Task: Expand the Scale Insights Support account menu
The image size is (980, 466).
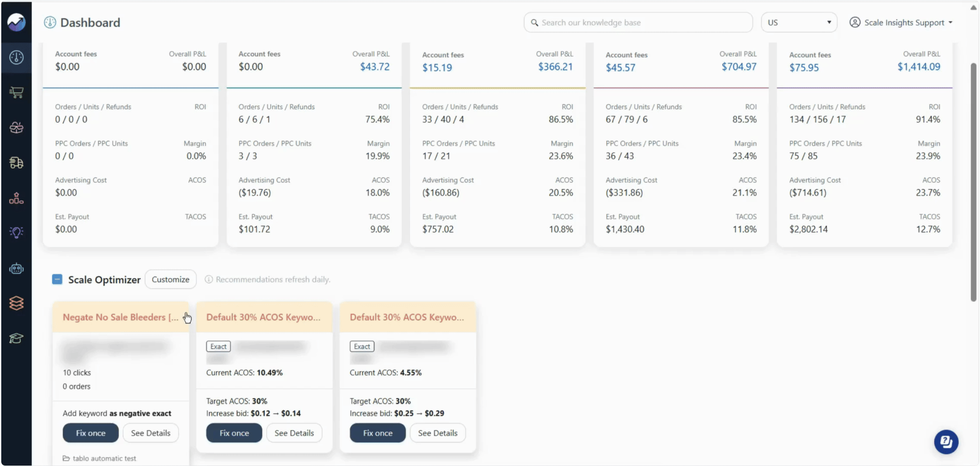Action: pyautogui.click(x=901, y=22)
